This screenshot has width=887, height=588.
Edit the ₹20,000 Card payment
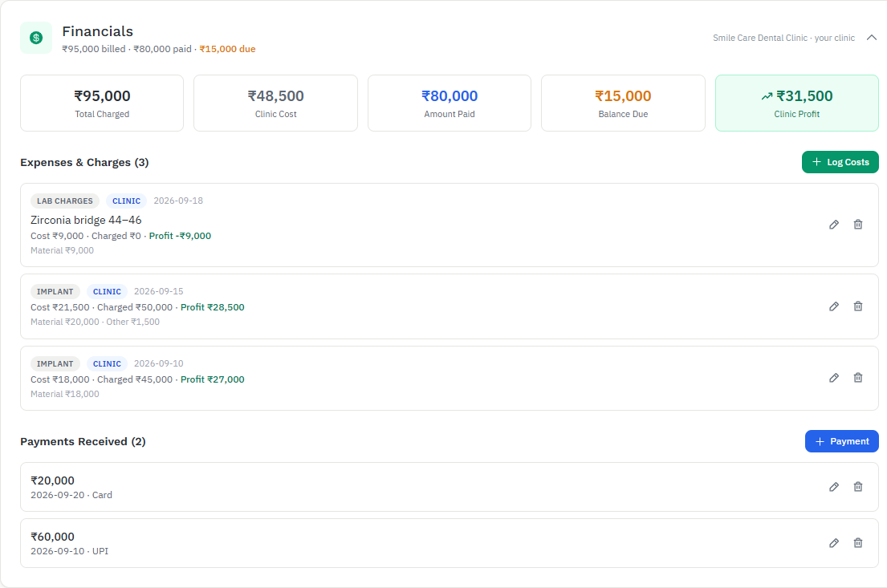[834, 487]
